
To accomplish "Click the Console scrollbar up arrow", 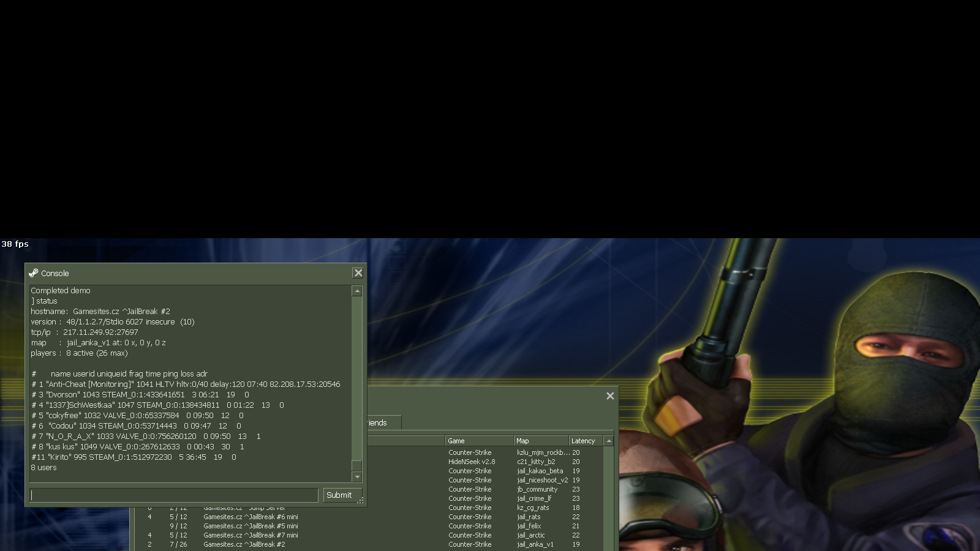I will (357, 291).
